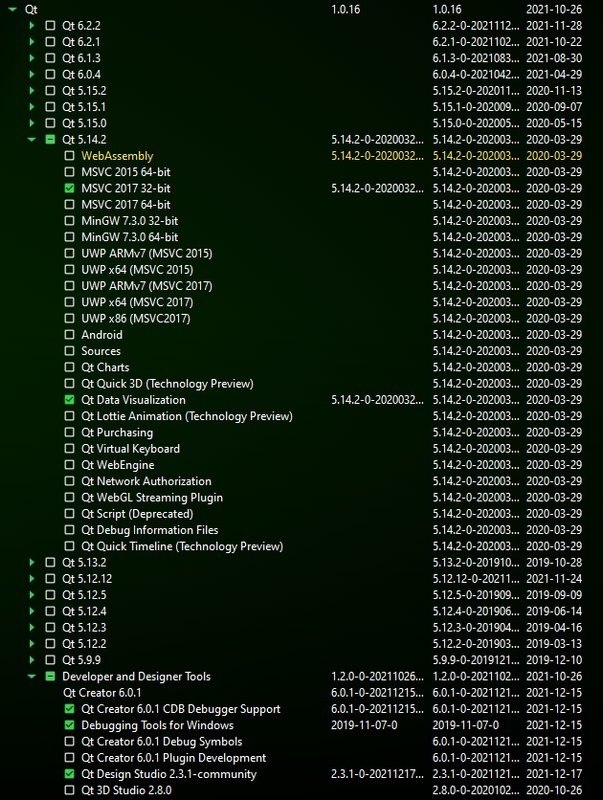Uncheck Qt Design Studio 2.3.1-community checkbox
The height and width of the screenshot is (800, 603).
tap(69, 774)
